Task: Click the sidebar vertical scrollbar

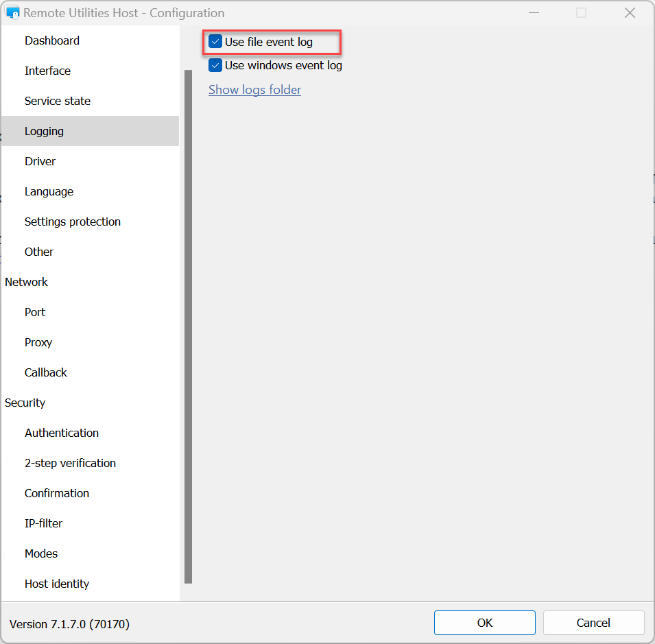Action: [x=189, y=326]
